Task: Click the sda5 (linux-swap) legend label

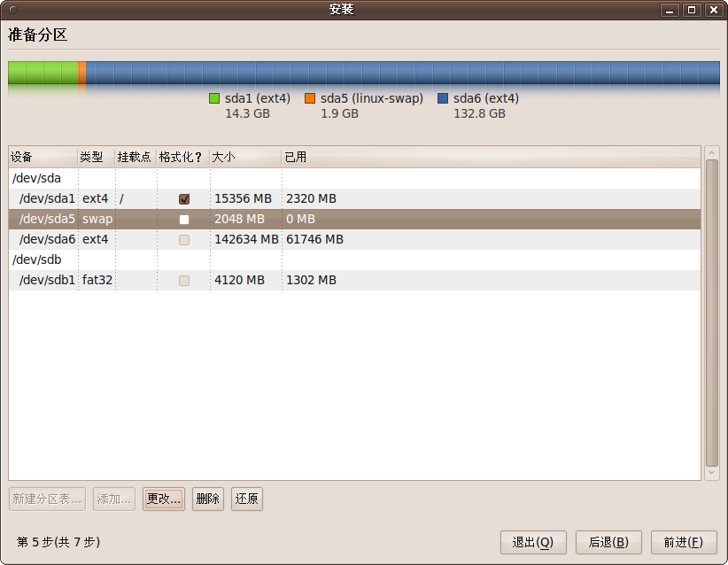Action: click(371, 98)
